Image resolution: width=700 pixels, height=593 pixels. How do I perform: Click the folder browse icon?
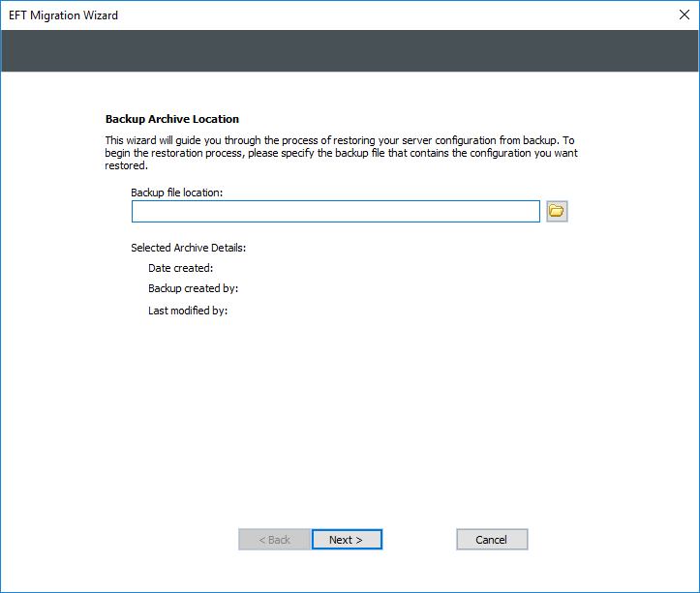(x=557, y=211)
